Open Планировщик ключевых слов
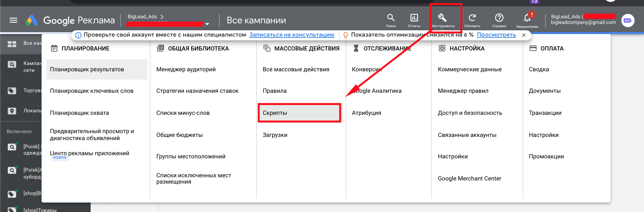Viewport: 644px width, 212px height. [92, 91]
